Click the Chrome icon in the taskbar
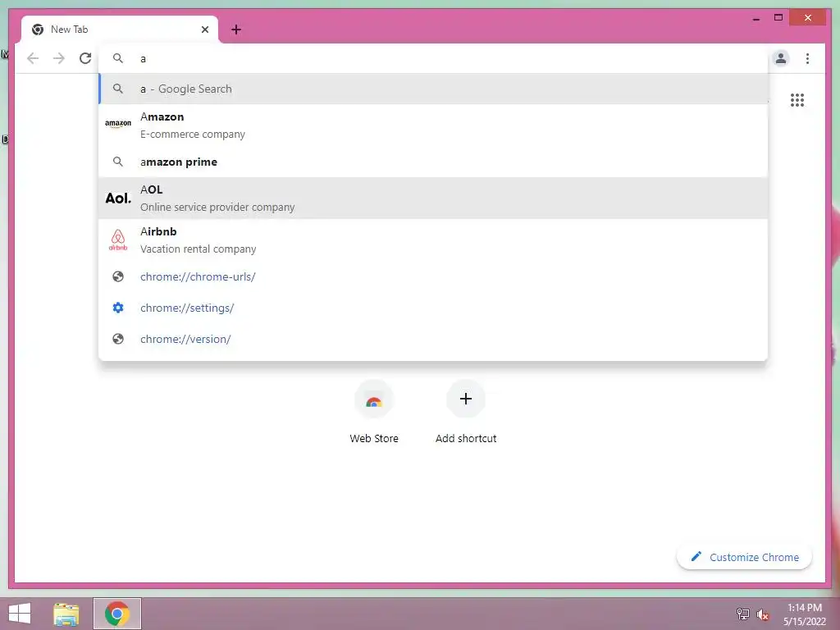Image resolution: width=840 pixels, height=630 pixels. pyautogui.click(x=117, y=614)
